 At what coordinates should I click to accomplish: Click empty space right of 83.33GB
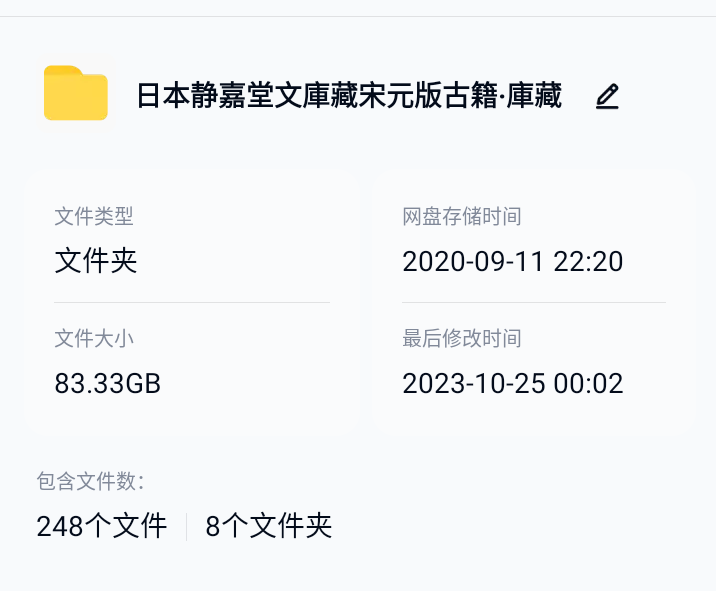click(x=260, y=383)
